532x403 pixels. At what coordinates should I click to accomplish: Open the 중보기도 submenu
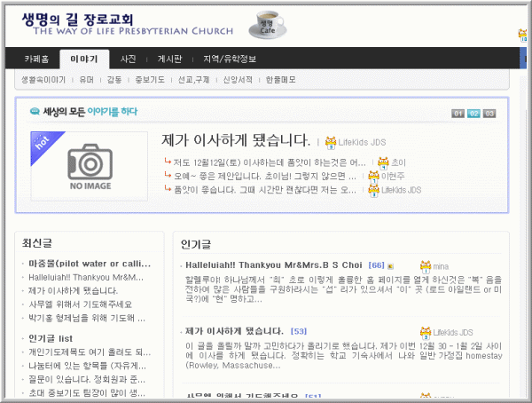coord(150,80)
